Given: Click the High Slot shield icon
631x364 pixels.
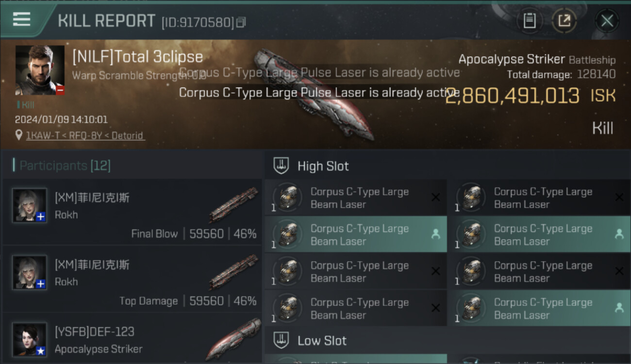Looking at the screenshot, I should click(282, 166).
